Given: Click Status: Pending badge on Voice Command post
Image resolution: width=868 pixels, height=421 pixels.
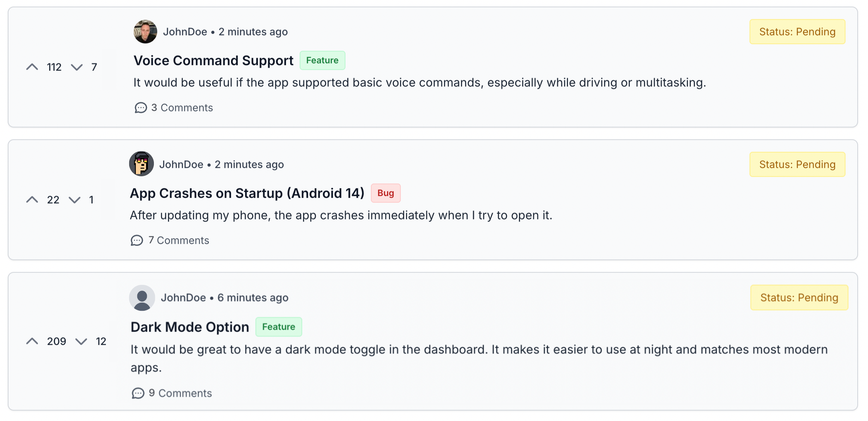Looking at the screenshot, I should (x=798, y=32).
